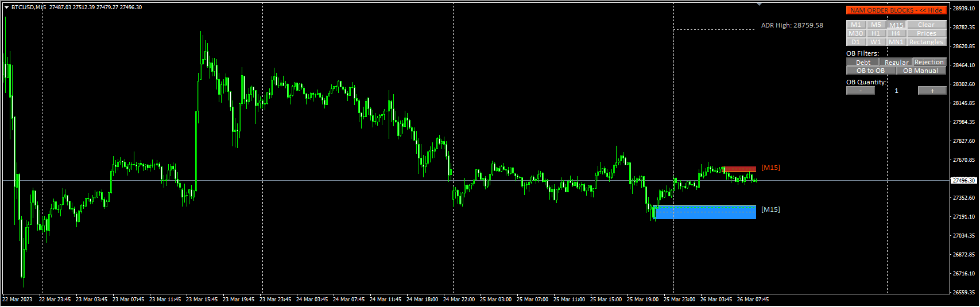Image resolution: width=980 pixels, height=307 pixels.
Task: Click price axis value 27670.85
Action: pyautogui.click(x=964, y=160)
